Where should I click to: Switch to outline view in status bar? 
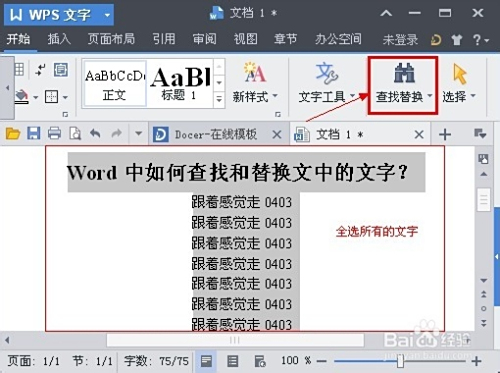pos(232,361)
